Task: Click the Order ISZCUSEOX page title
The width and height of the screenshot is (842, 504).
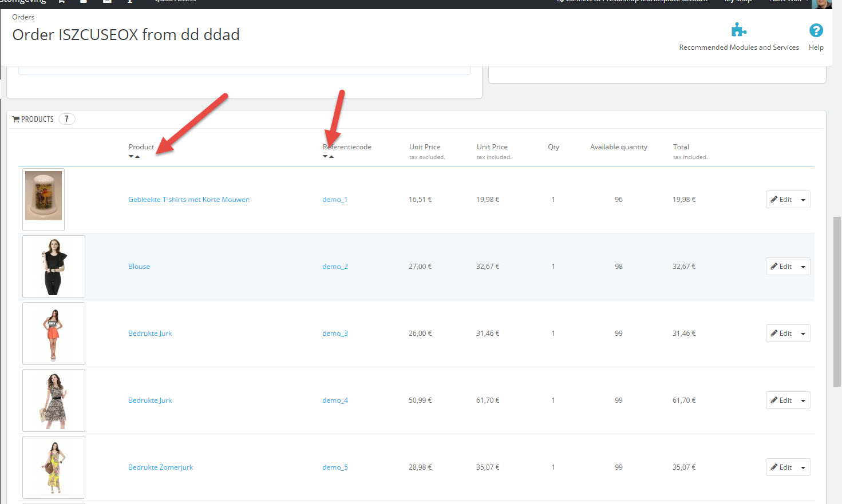Action: click(126, 35)
